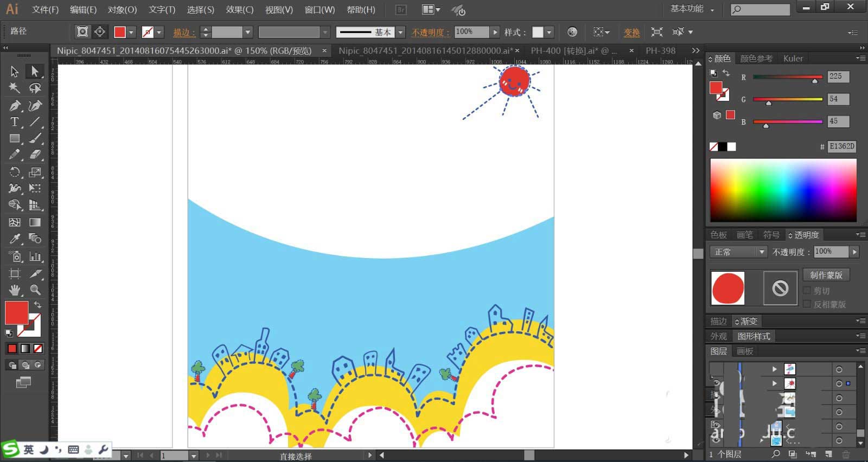The image size is (868, 462).
Task: Set fill mode to Gradient button
Action: [x=25, y=349]
